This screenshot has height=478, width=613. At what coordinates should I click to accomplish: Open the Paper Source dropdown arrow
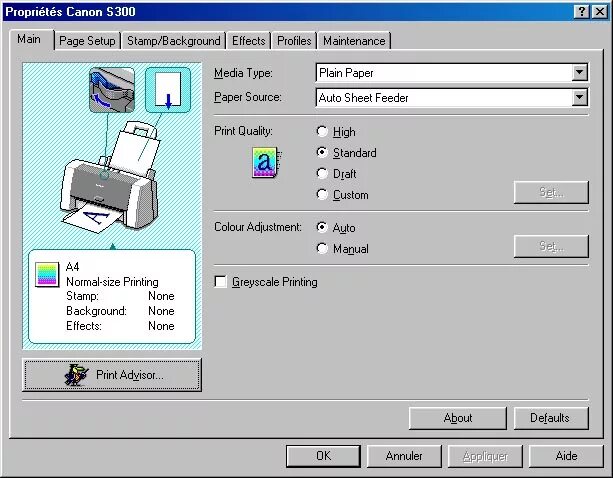(x=579, y=98)
